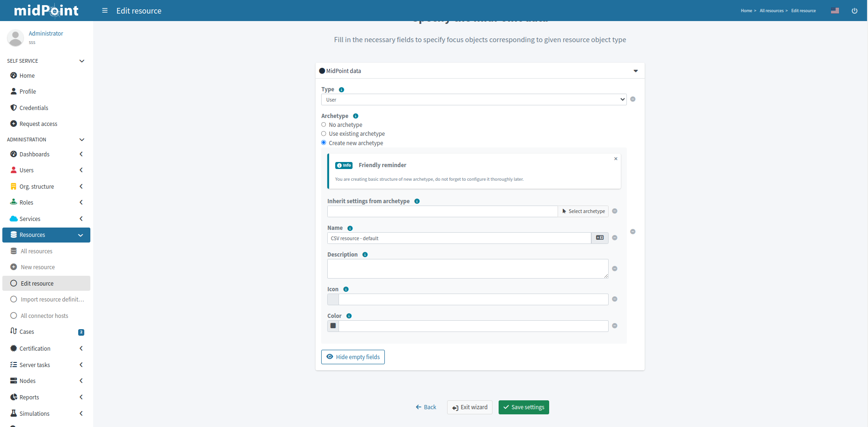This screenshot has width=868, height=427.
Task: Select Create new archetype radio option
Action: pos(324,143)
